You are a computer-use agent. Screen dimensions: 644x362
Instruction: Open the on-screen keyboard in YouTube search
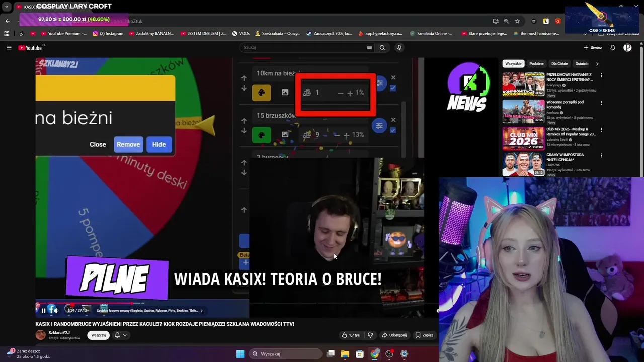point(369,48)
